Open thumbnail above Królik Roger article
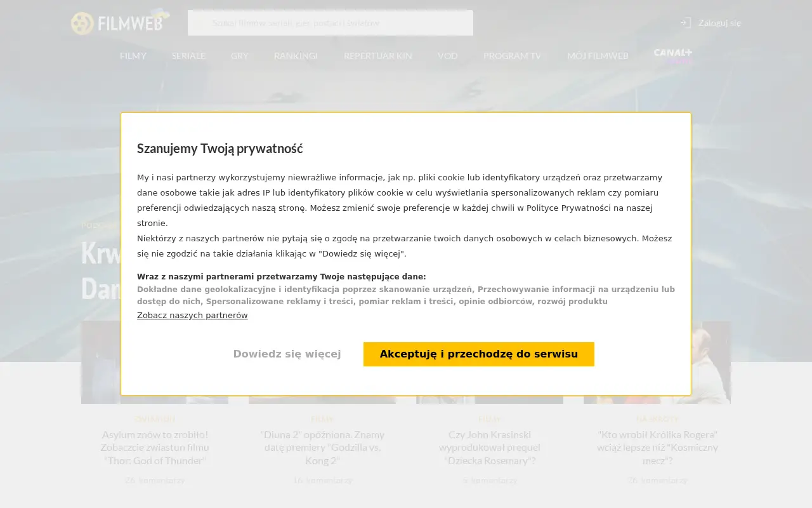The width and height of the screenshot is (812, 508). pyautogui.click(x=657, y=363)
